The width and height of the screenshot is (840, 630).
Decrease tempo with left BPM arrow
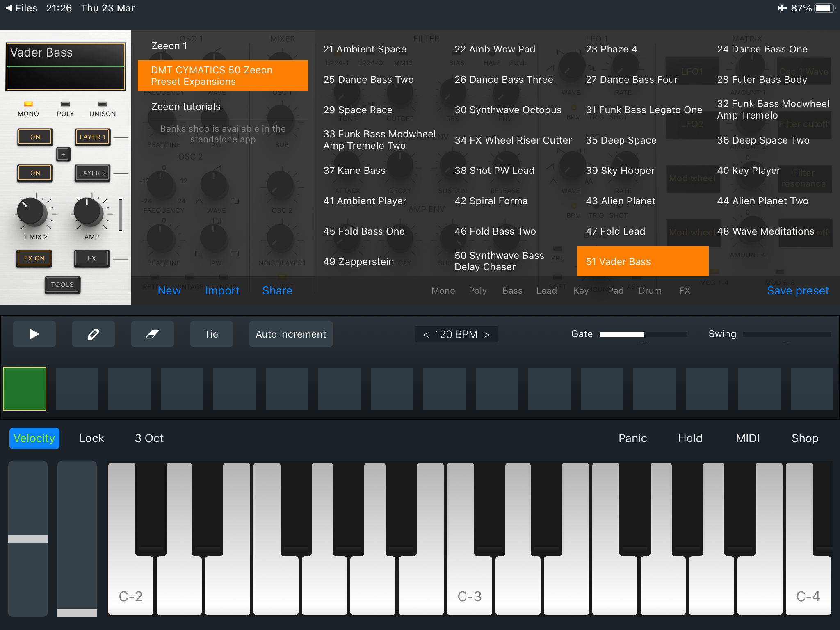point(426,335)
